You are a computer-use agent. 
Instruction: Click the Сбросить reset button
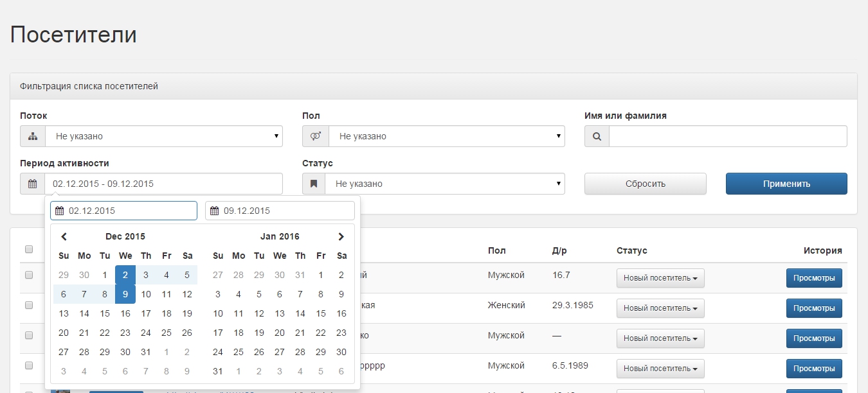click(x=645, y=184)
